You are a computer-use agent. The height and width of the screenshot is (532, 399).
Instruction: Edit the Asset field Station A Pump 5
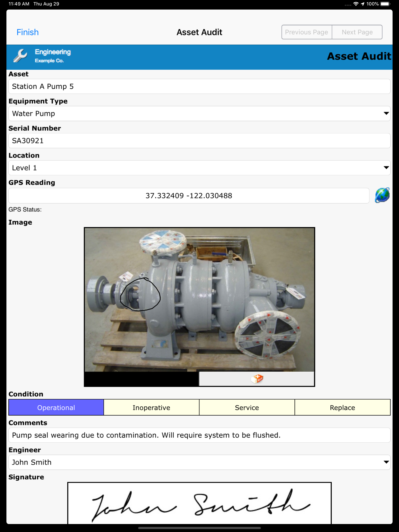click(x=199, y=86)
